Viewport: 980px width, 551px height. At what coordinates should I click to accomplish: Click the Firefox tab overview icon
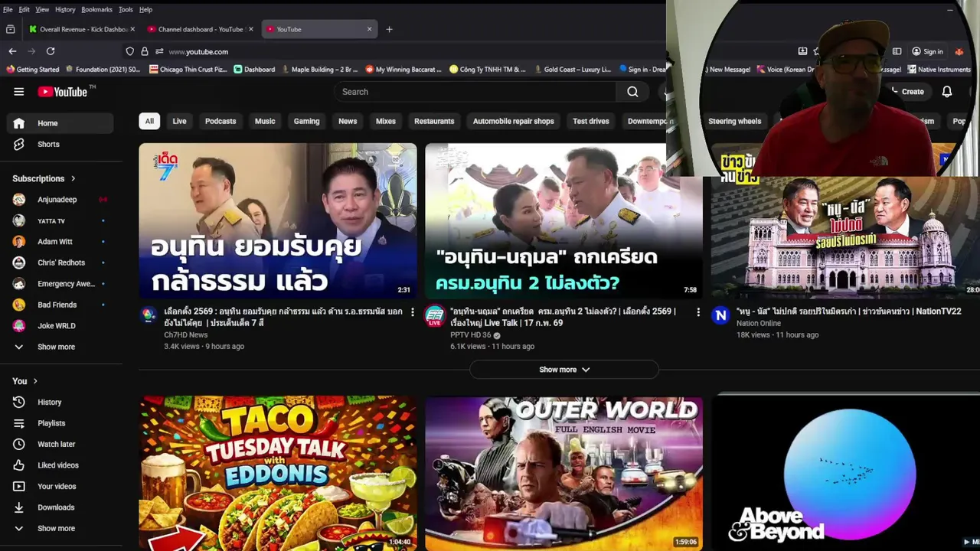(10, 29)
